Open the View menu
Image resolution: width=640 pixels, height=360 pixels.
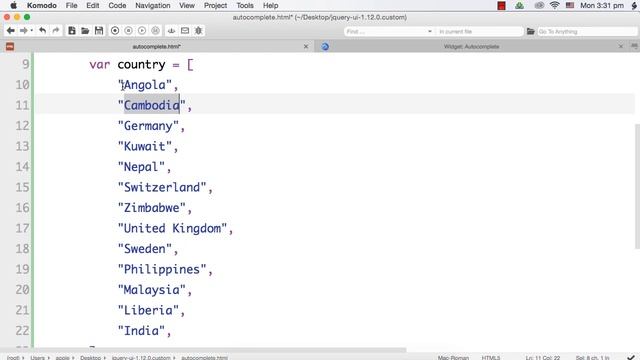(x=187, y=5)
